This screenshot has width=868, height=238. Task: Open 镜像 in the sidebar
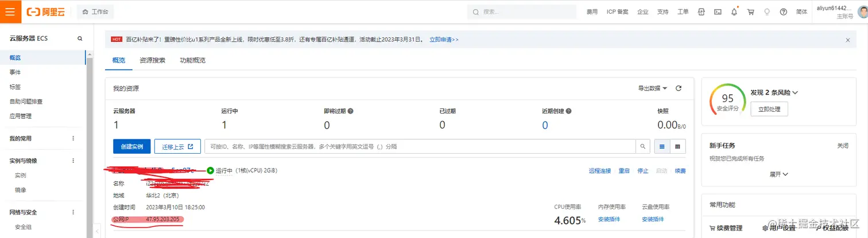pos(21,190)
